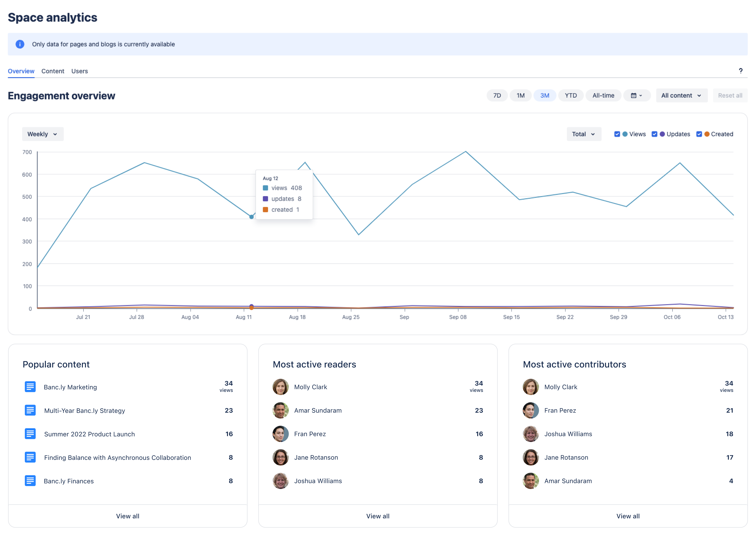Switch to the Users tab
Screen dimensions: 756x538
point(79,71)
